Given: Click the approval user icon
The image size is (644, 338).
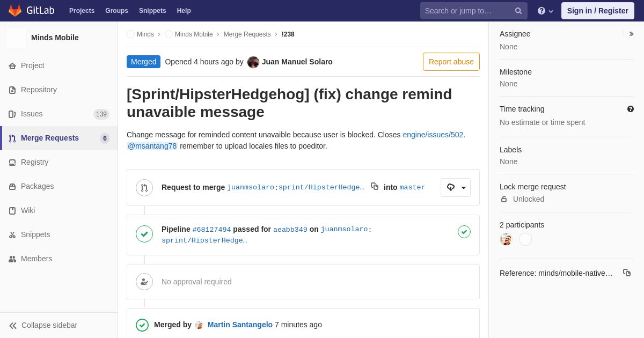Looking at the screenshot, I should coord(144,282).
